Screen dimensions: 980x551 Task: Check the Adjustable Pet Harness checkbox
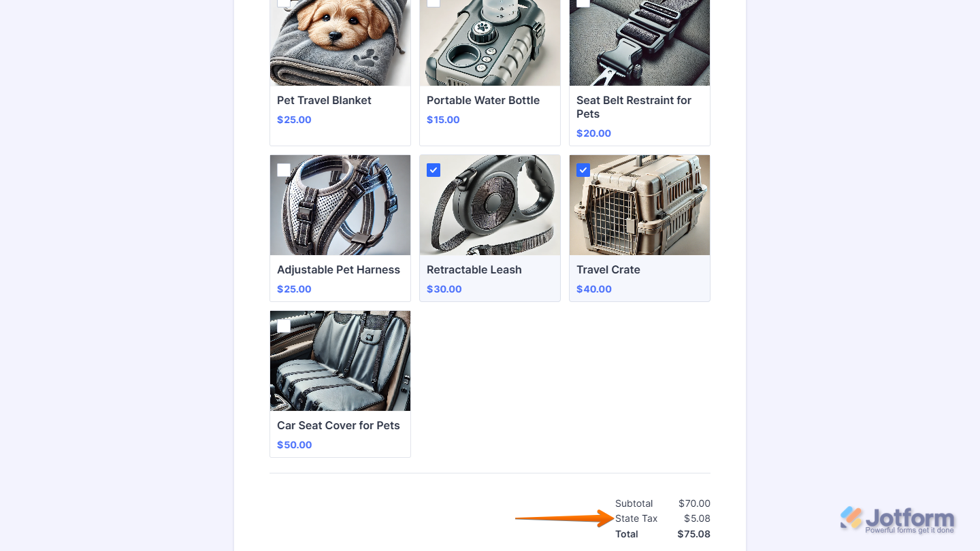(x=284, y=170)
